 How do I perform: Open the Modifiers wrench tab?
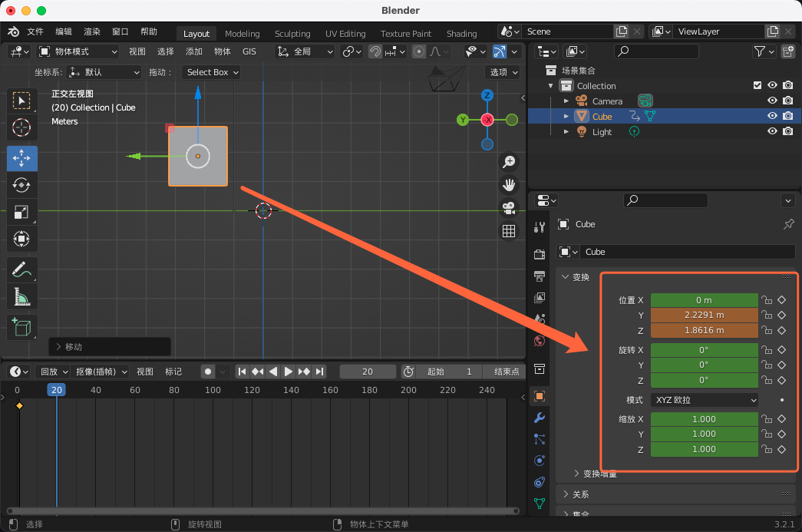pos(540,418)
